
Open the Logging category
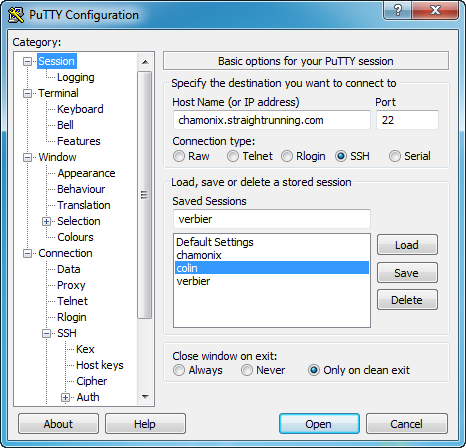pos(76,77)
